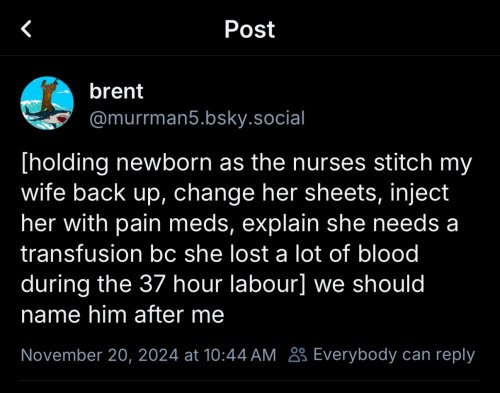The width and height of the screenshot is (500, 393).
Task: Click the post text line starting '[holding newborn'
Action: point(246,163)
